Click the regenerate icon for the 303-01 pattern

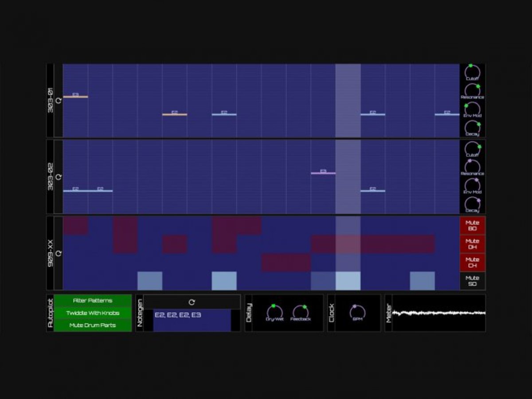pos(58,101)
